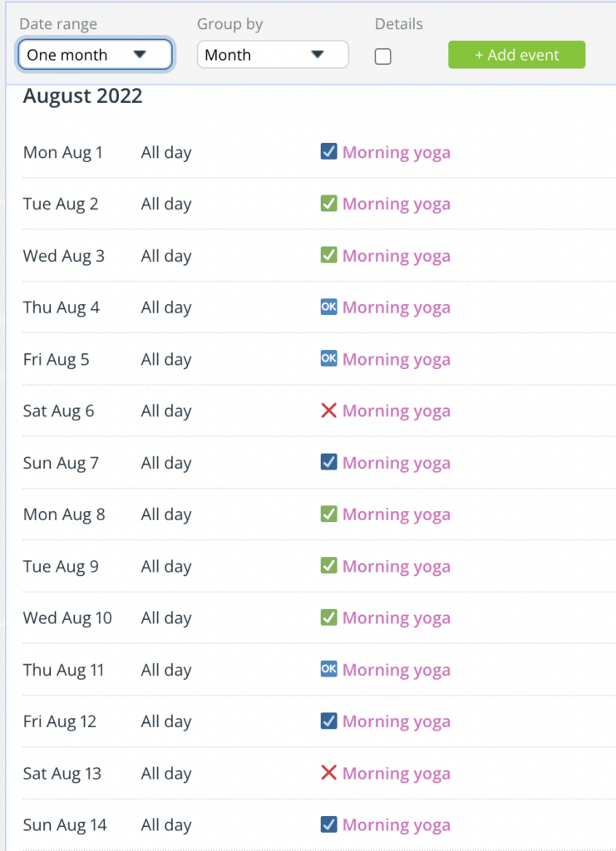Open the Group by dropdown
Screen dimensions: 616x851
click(273, 54)
